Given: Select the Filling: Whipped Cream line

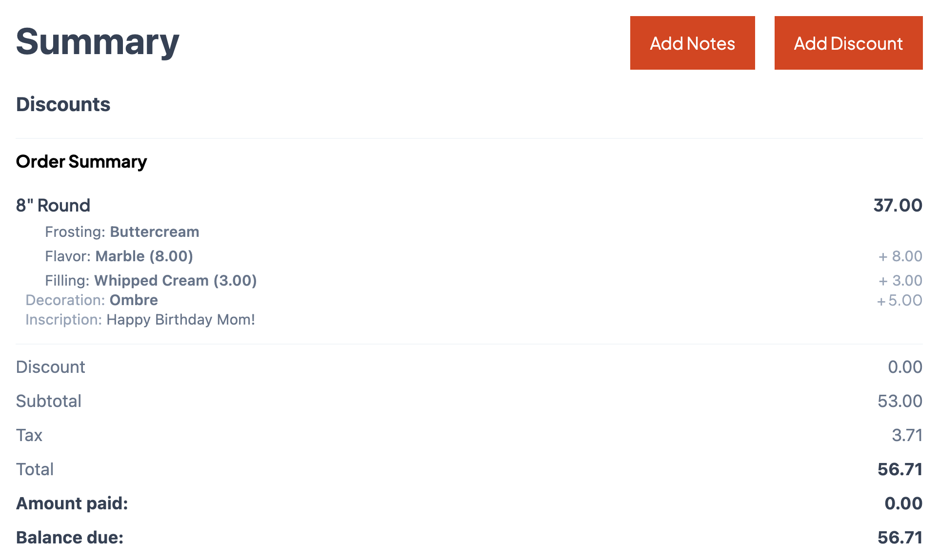Looking at the screenshot, I should point(151,281).
